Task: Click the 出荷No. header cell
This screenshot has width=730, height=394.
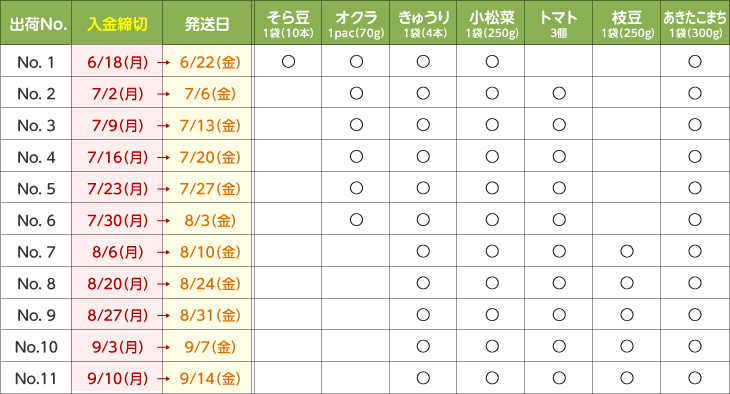Action: [x=36, y=23]
